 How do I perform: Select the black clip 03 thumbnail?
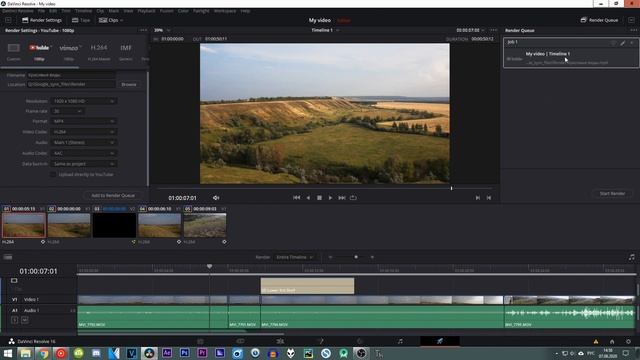point(114,225)
